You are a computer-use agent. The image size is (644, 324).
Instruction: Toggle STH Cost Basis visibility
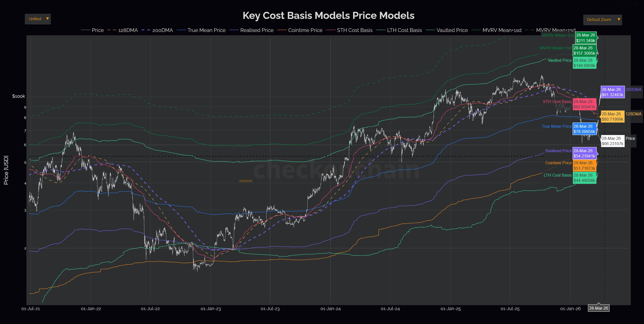(354, 30)
